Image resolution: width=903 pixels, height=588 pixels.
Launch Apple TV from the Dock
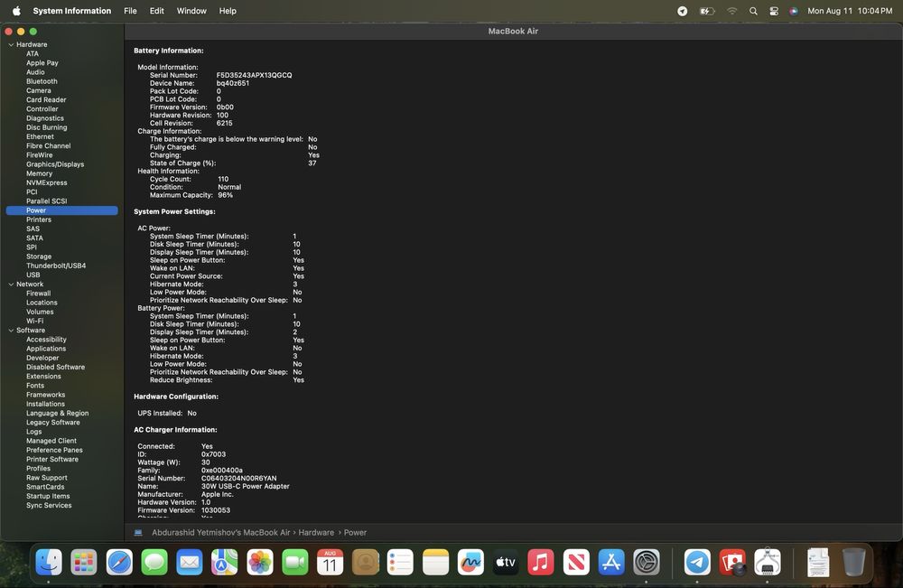click(506, 562)
